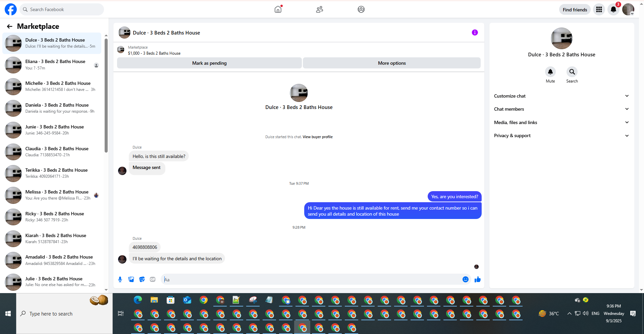Click the chat list scroll-up arrow
Screen dimensions: 644x334
(106, 35)
